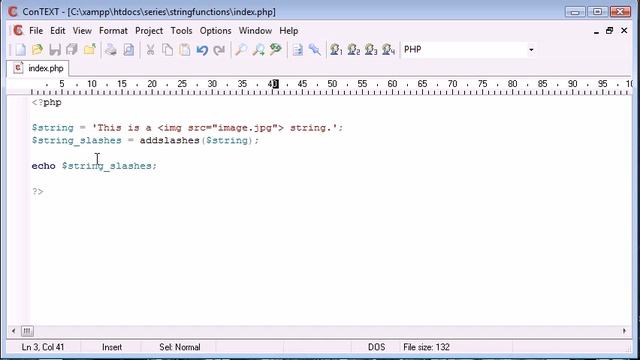This screenshot has width=640, height=360.
Task: Click 'DOS' file format in status bar
Action: [x=376, y=347]
